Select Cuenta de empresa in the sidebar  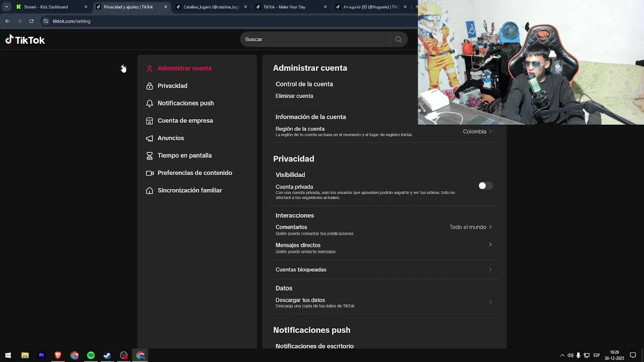(x=185, y=121)
